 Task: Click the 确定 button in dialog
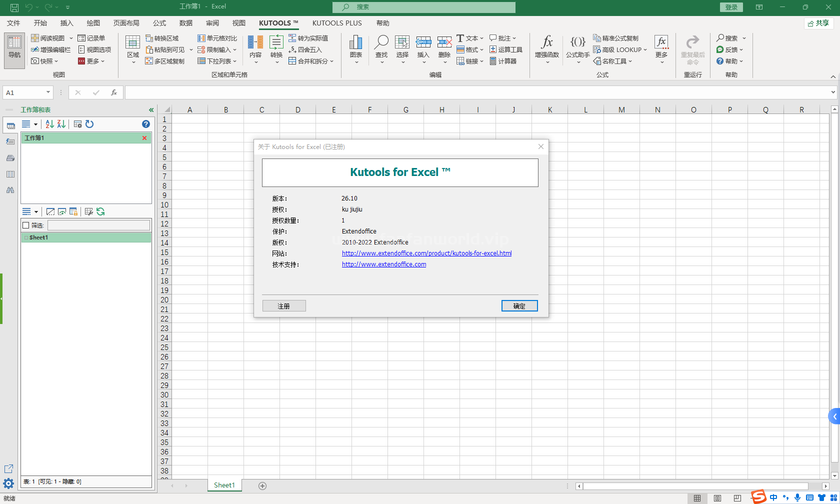pyautogui.click(x=519, y=306)
